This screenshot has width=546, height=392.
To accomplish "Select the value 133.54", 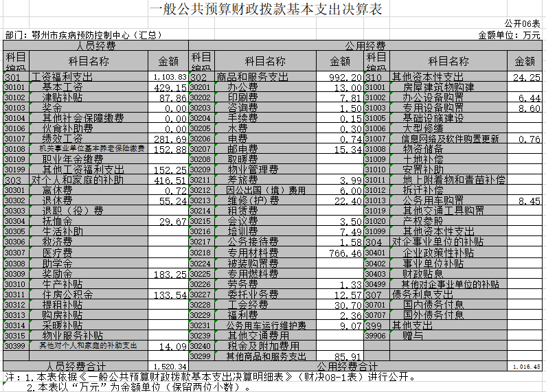I will 168,295.
